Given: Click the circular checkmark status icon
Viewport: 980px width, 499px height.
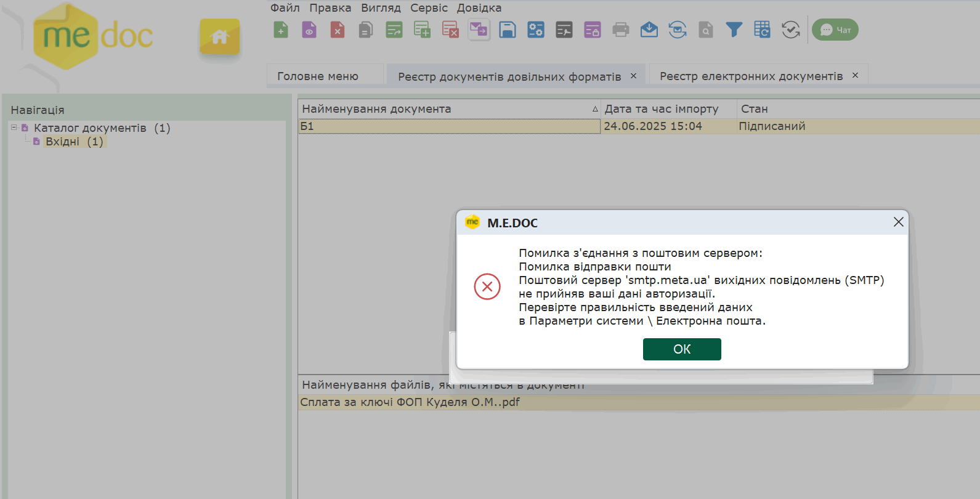Looking at the screenshot, I should pos(791,30).
